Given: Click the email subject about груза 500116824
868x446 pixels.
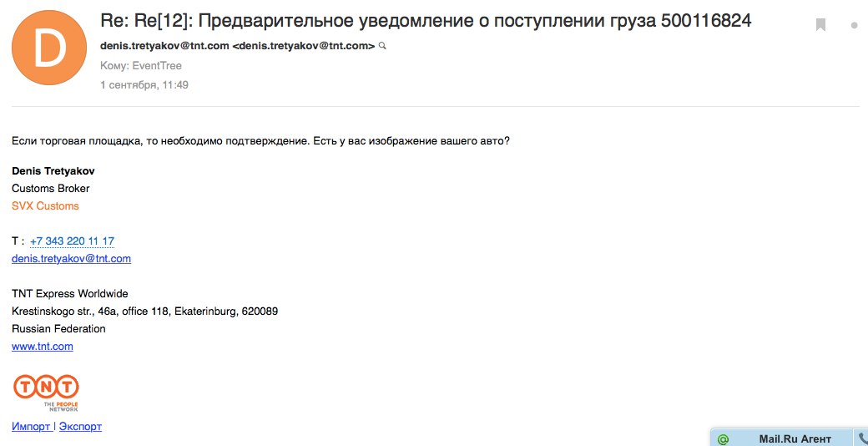Looking at the screenshot, I should 426,21.
